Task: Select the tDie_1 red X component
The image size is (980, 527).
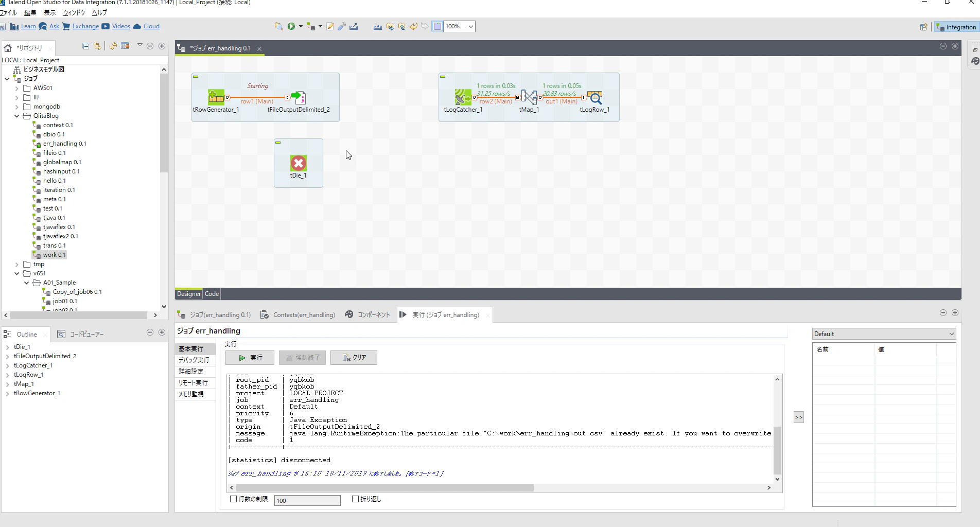Action: tap(299, 163)
